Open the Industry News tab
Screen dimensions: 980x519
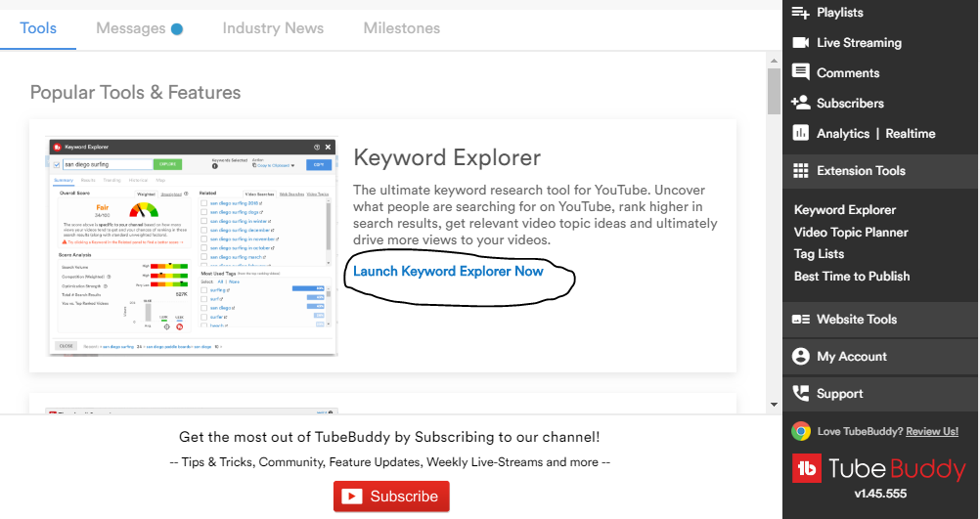[273, 28]
